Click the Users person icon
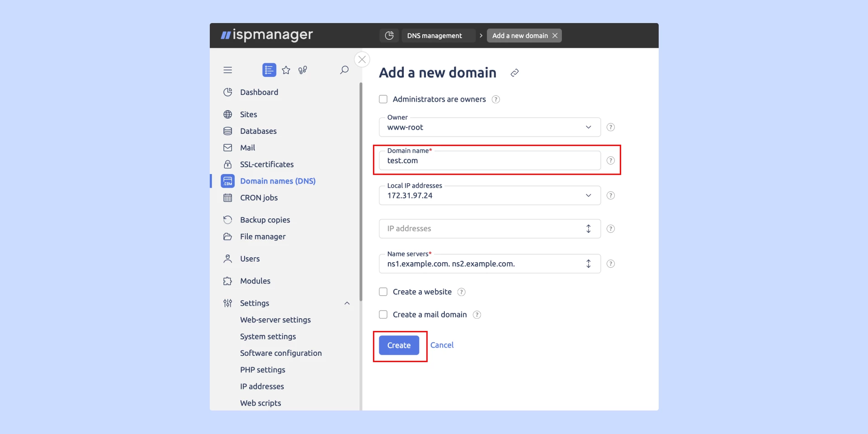Viewport: 868px width, 434px height. [228, 259]
